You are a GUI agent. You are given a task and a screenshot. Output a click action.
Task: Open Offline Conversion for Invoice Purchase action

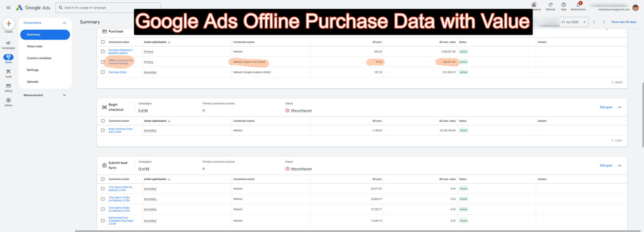[121, 62]
